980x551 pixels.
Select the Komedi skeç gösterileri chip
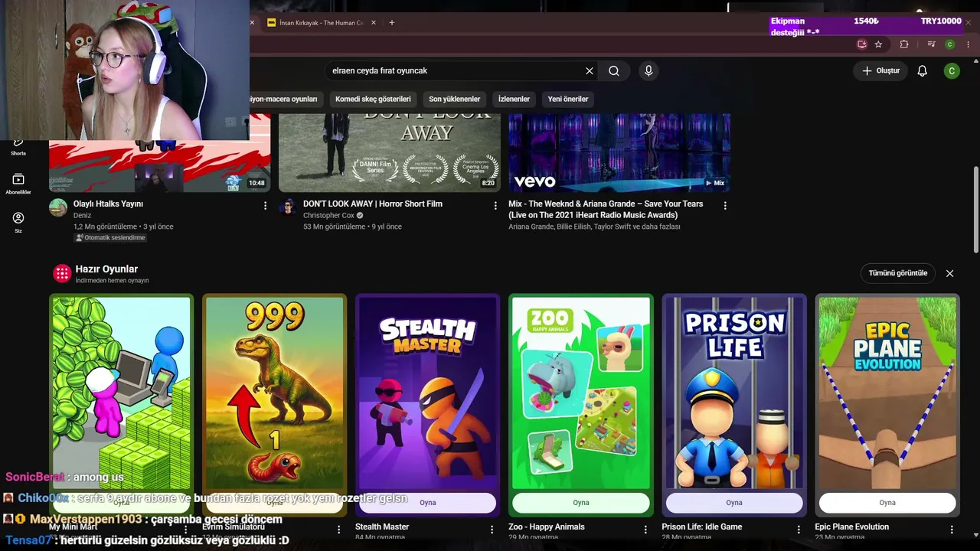point(373,99)
